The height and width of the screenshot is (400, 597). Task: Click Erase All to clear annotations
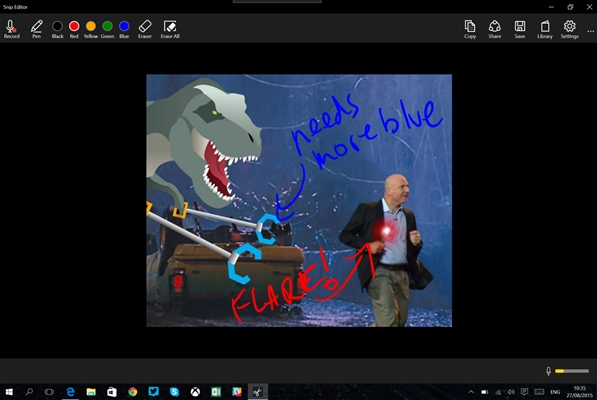pyautogui.click(x=170, y=29)
